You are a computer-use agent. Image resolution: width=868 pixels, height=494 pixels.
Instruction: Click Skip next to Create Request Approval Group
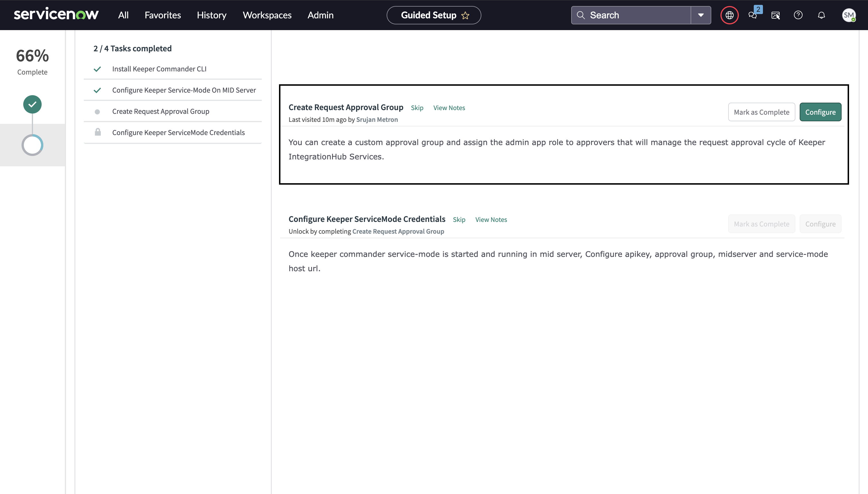[x=417, y=108]
